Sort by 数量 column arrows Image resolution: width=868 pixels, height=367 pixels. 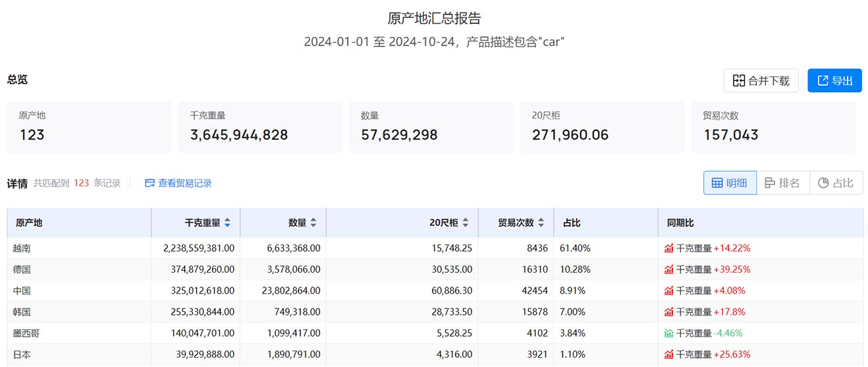click(x=313, y=223)
